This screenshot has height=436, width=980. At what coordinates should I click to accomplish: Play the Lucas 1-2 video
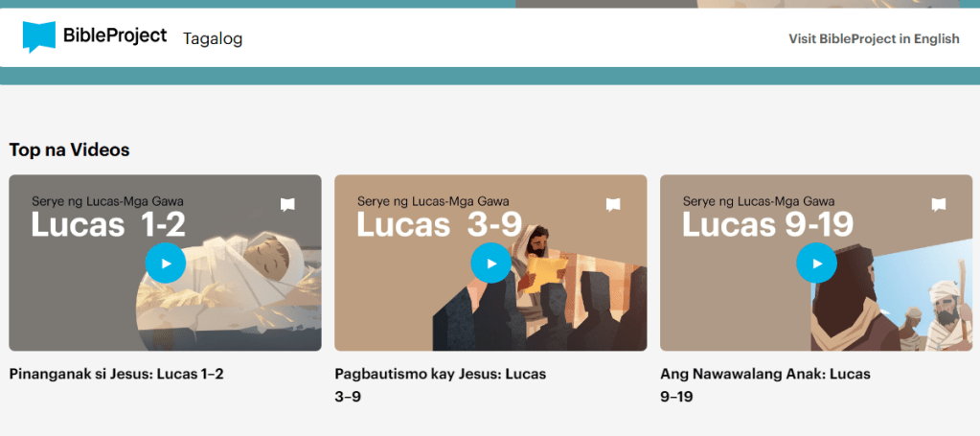point(166,264)
